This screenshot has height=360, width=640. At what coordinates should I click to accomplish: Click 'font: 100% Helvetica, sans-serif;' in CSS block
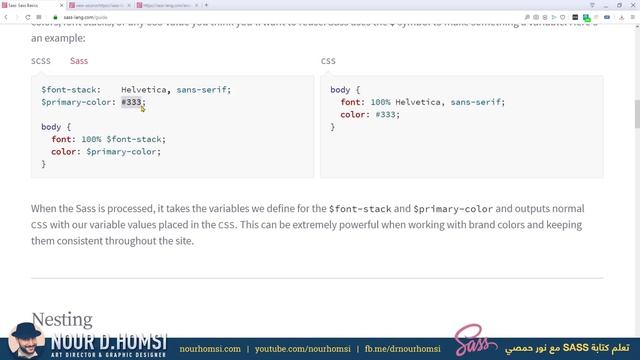(423, 102)
